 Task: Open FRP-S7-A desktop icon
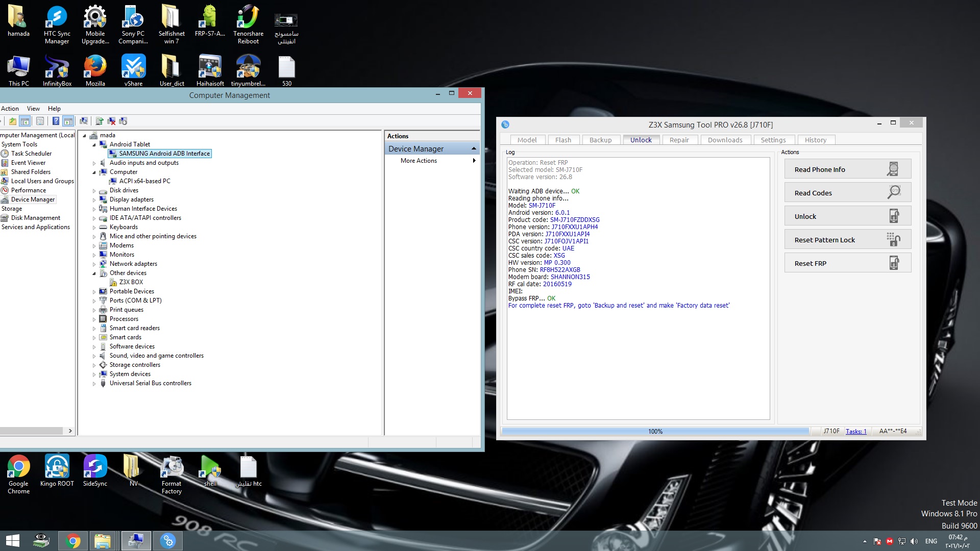(210, 21)
